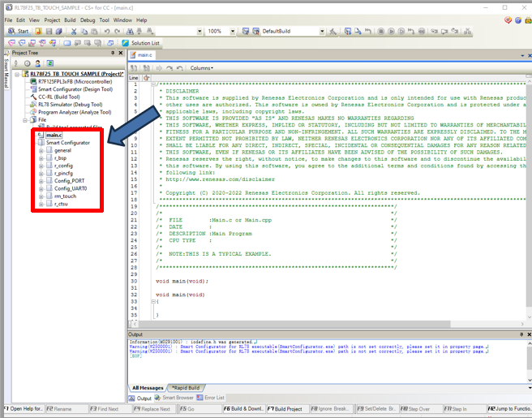Select the CC-RL (Build Tool) node
Screen dimensions: 532x418
(59, 97)
